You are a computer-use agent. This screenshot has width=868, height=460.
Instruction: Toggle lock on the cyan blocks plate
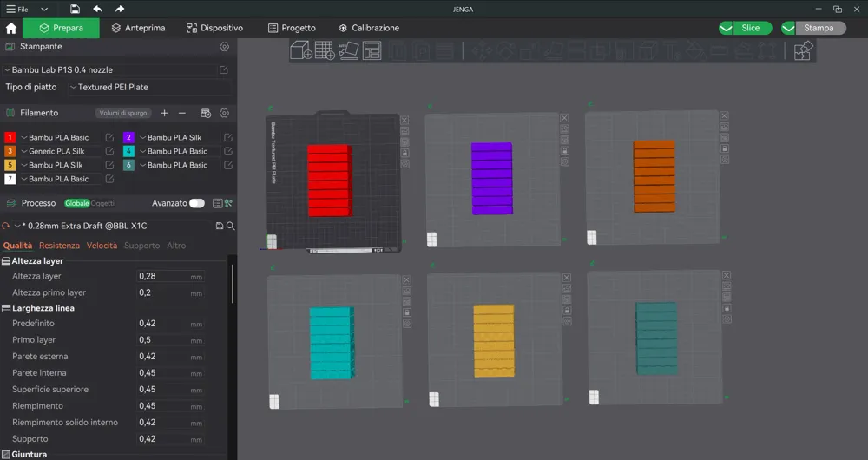pyautogui.click(x=406, y=312)
